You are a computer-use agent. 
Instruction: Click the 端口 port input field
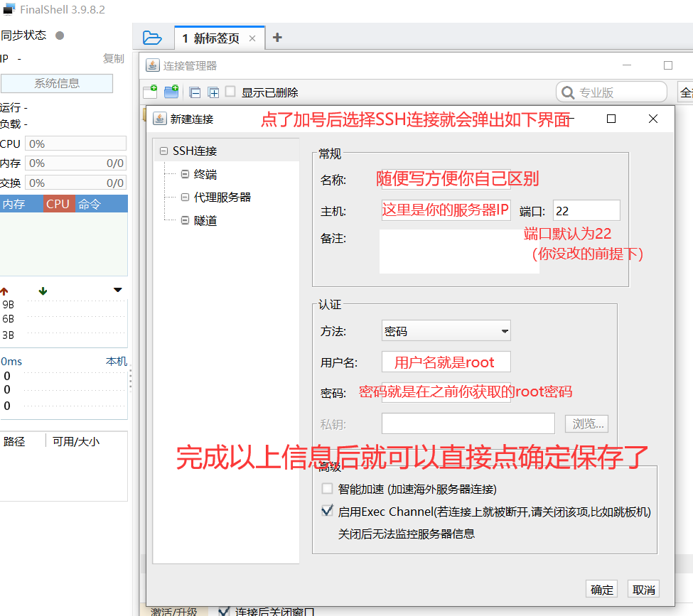pyautogui.click(x=586, y=210)
